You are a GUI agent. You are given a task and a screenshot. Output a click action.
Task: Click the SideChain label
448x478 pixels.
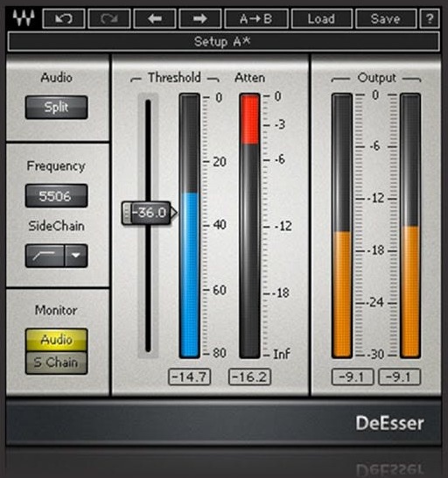[x=56, y=226]
